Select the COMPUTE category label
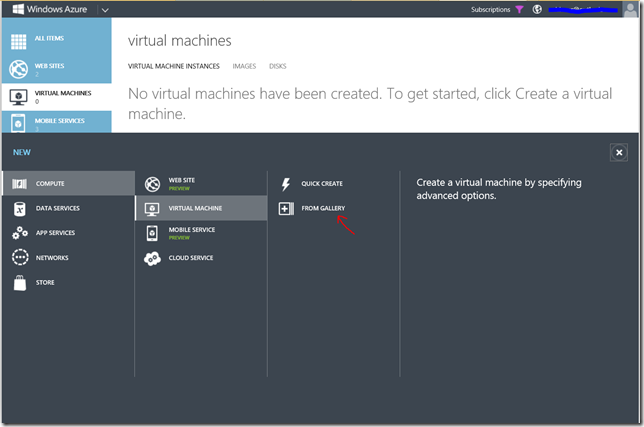The image size is (644, 427). [x=50, y=184]
